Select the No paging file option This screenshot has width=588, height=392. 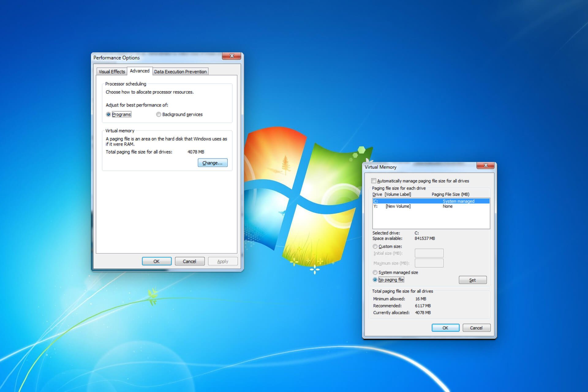(x=375, y=280)
